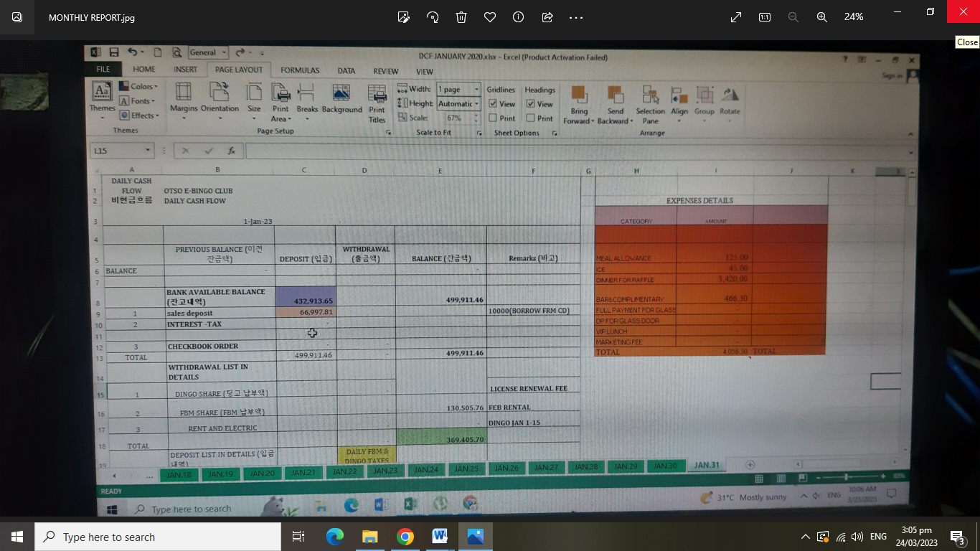Open Word from the Windows taskbar
Screen dimensions: 980x551
440,537
